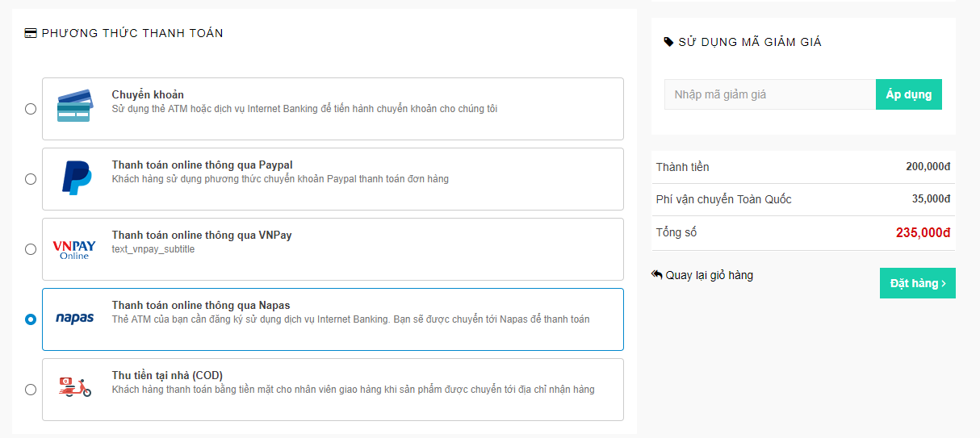This screenshot has height=438, width=980.
Task: Click the COD delivery scooter icon
Action: 75,387
